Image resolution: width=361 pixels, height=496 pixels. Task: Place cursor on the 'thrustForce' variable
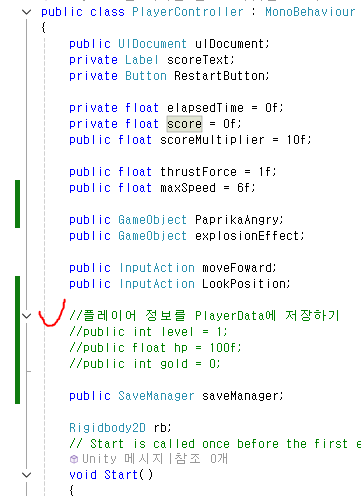pyautogui.click(x=198, y=172)
